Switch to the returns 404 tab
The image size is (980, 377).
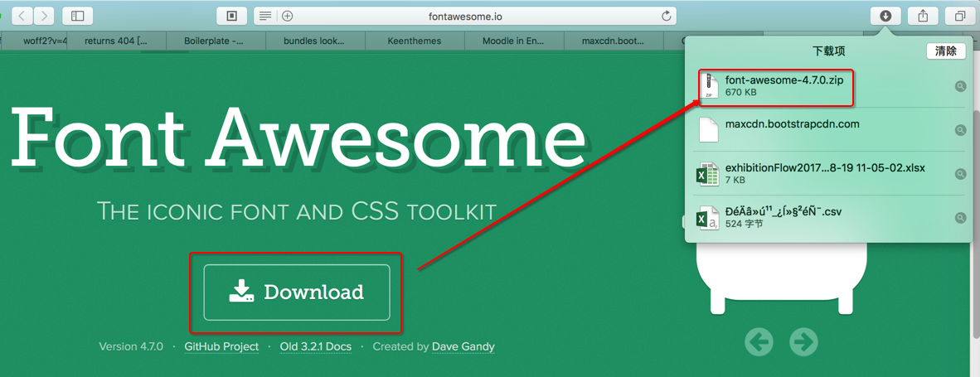coord(116,41)
